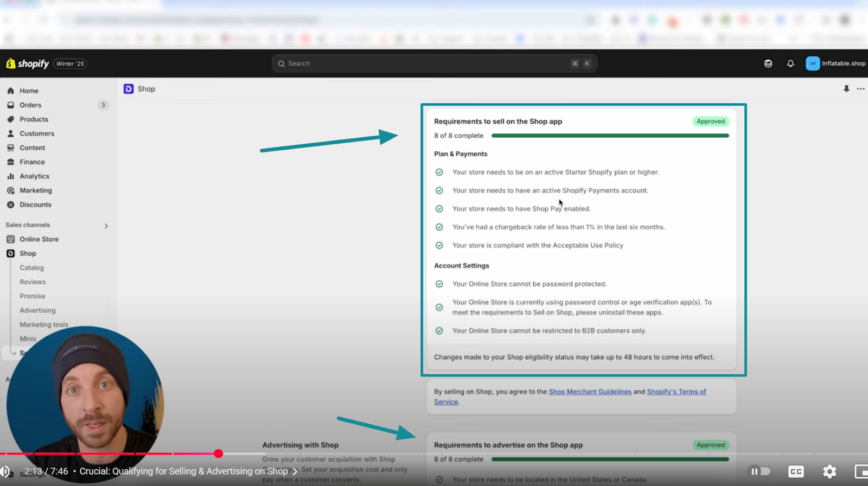The width and height of the screenshot is (868, 486).
Task: Click checkmark for B2B customers requirement
Action: point(439,331)
